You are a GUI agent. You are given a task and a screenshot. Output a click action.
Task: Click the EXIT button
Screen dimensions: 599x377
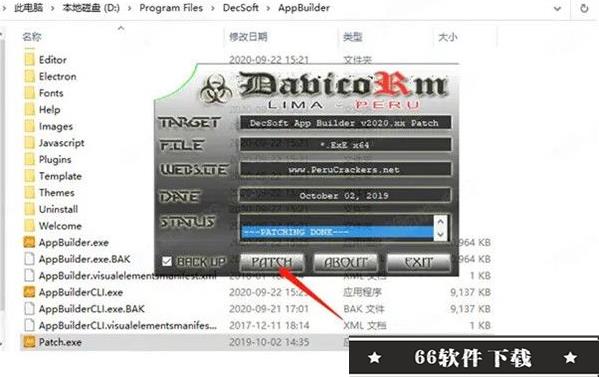419,262
